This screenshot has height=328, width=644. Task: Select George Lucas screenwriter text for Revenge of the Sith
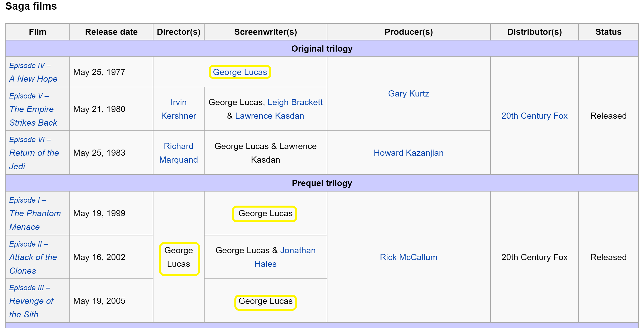(265, 301)
